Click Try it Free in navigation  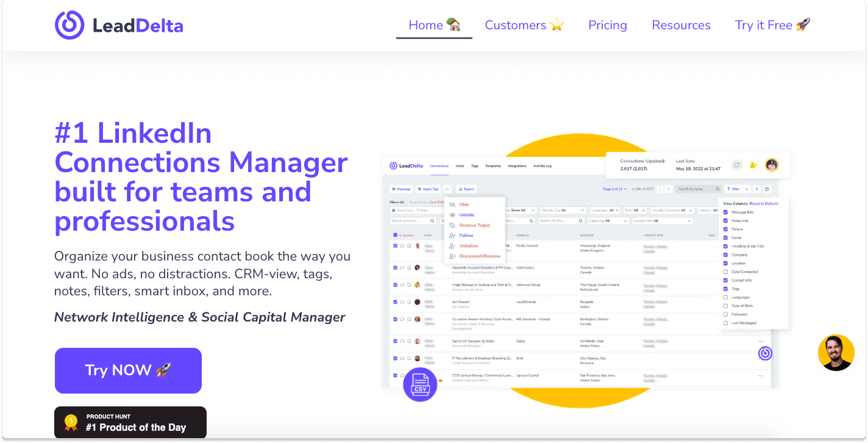[772, 25]
